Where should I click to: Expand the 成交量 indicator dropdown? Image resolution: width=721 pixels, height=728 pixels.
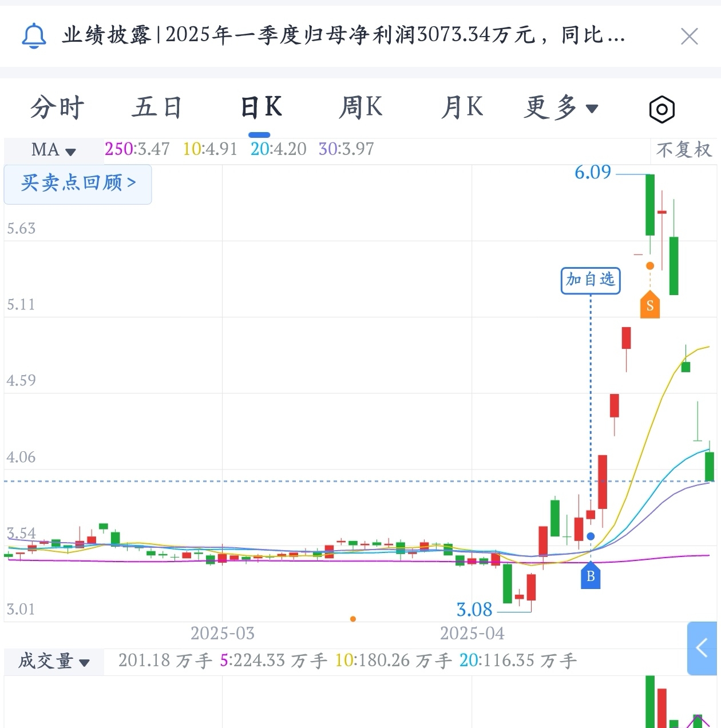click(54, 662)
